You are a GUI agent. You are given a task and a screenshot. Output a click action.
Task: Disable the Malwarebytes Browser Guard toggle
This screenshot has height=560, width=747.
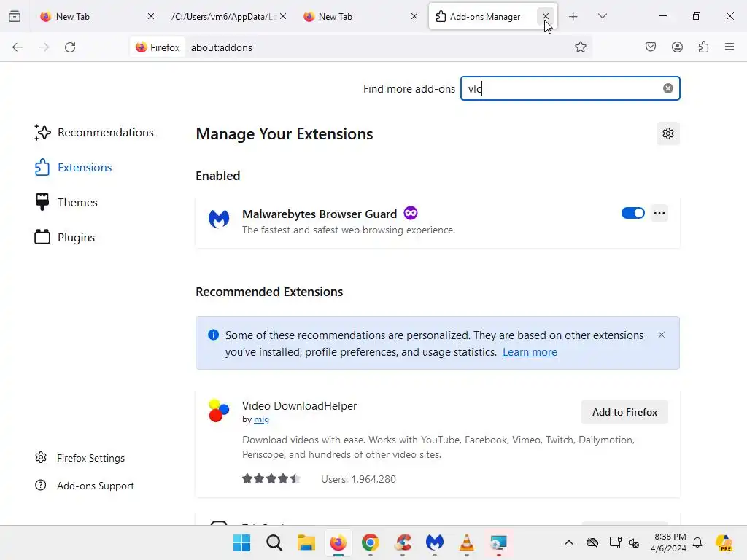point(632,213)
